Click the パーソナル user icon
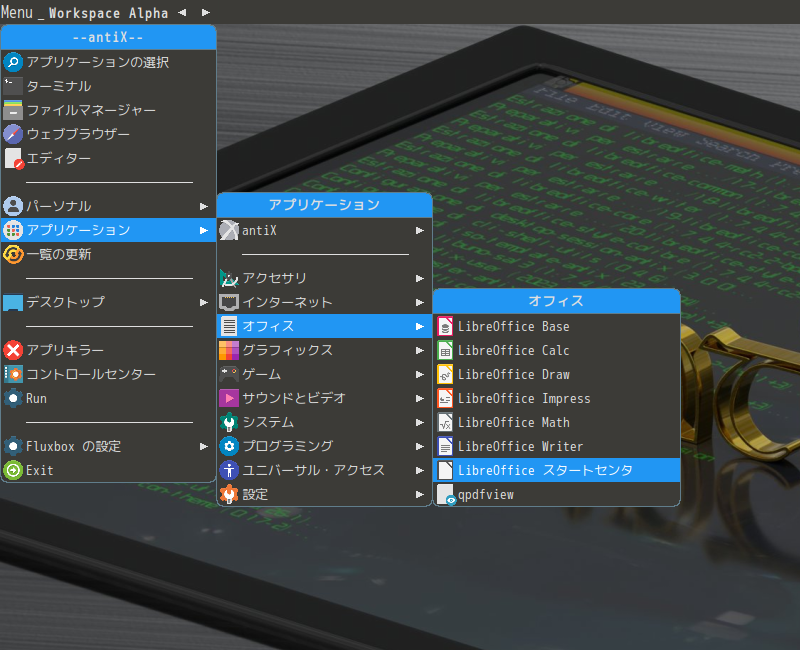Screen dimensions: 800x650 [x=13, y=206]
